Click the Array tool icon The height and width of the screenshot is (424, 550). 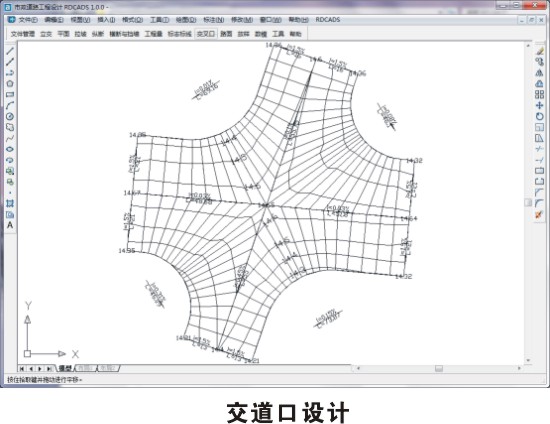539,94
